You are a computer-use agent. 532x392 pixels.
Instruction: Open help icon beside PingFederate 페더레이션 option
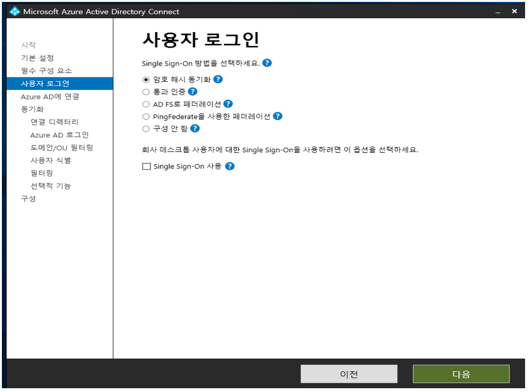[x=278, y=116]
